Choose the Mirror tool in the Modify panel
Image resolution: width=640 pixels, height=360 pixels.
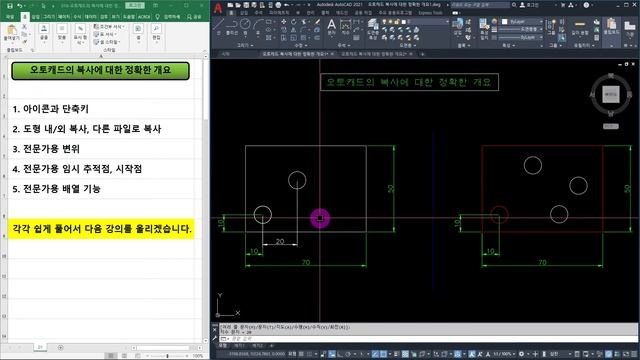click(294, 30)
